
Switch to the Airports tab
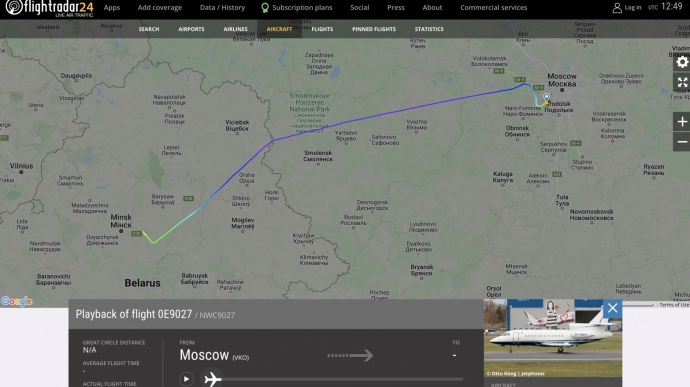click(191, 29)
